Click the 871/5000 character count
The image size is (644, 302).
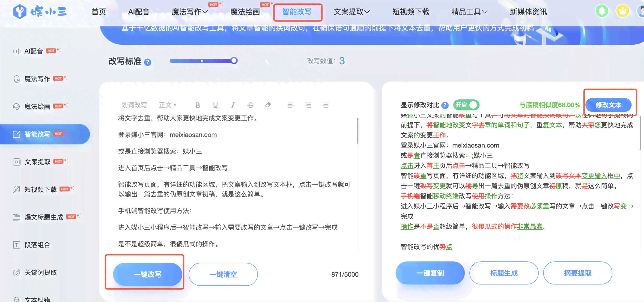click(345, 275)
